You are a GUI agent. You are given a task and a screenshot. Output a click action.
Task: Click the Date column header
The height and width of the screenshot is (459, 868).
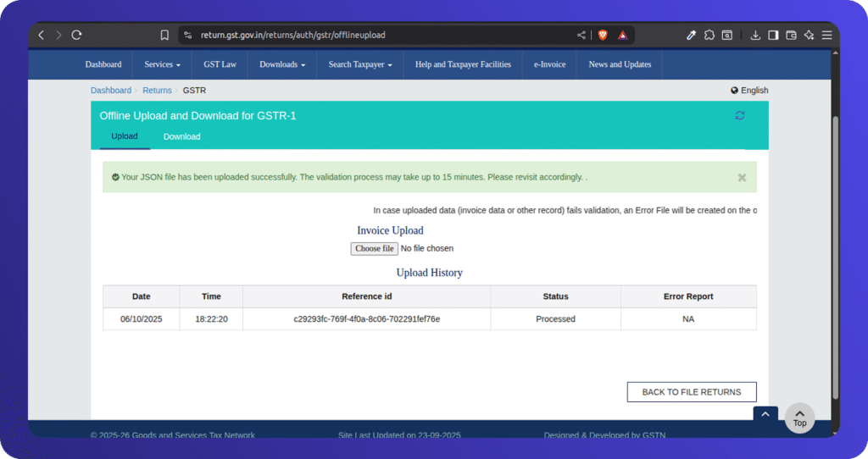pyautogui.click(x=142, y=296)
